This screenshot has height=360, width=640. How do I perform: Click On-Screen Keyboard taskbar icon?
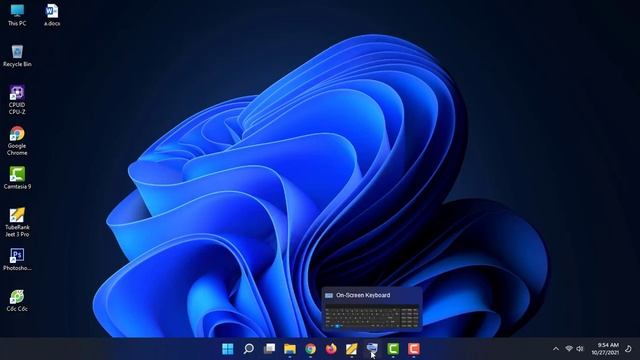tap(372, 349)
